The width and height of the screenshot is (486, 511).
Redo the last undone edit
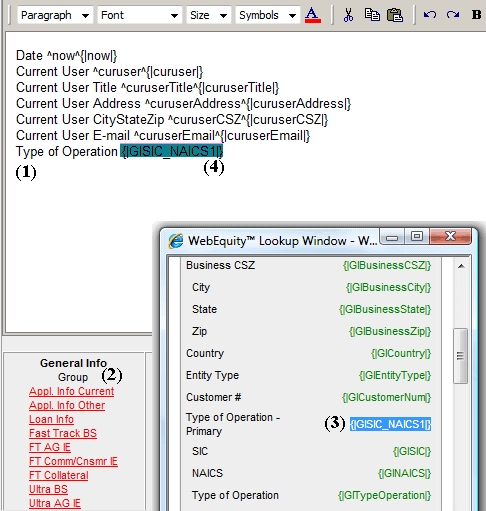[453, 15]
